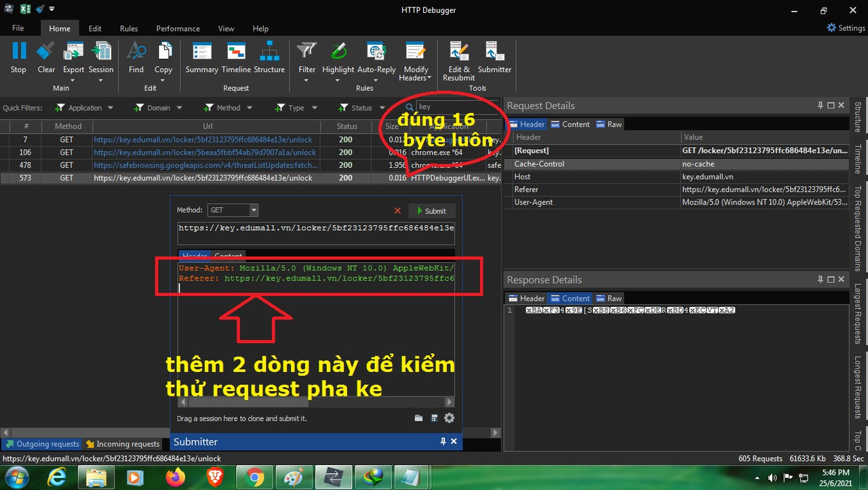Select the Raw tab in Request Details
The height and width of the screenshot is (490, 868).
609,124
